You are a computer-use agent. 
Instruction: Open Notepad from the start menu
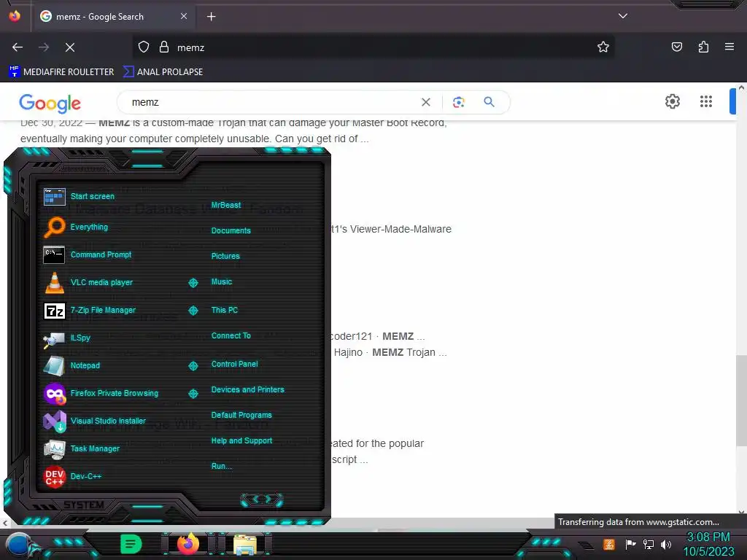71,366
